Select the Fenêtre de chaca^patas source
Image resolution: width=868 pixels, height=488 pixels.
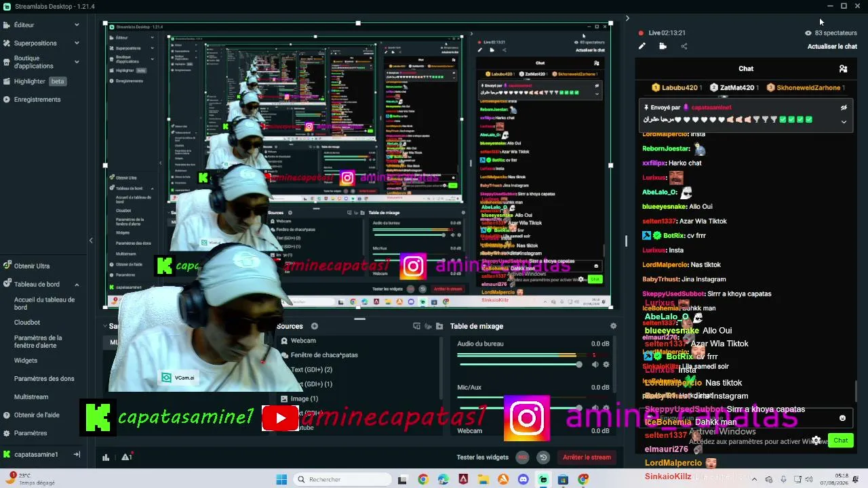[x=324, y=355]
